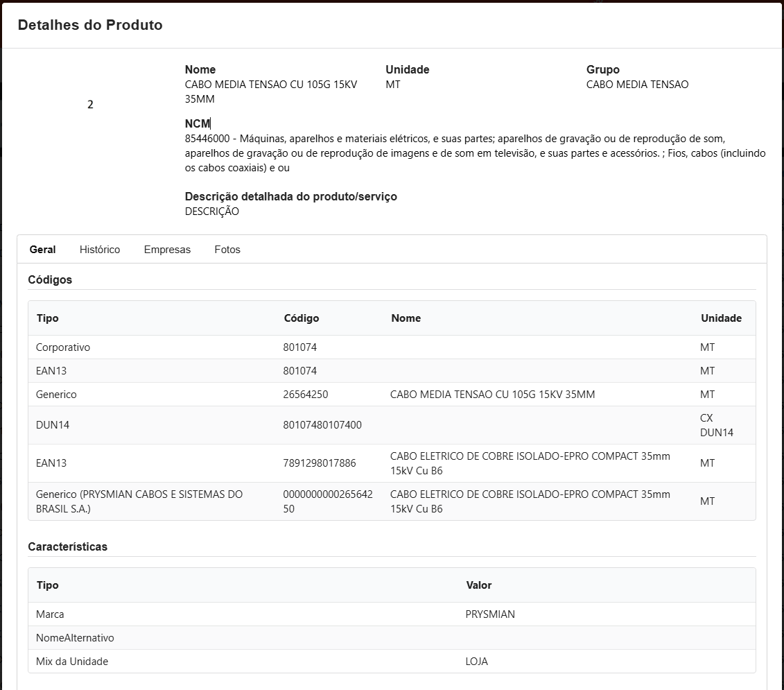Image resolution: width=784 pixels, height=690 pixels.
Task: Select the Generico PRYSMIAN CABOS row type cell
Action: pyautogui.click(x=139, y=501)
